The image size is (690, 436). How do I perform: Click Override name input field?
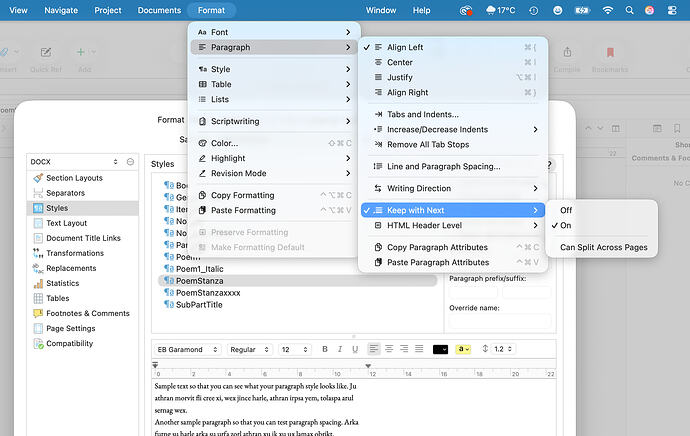(500, 321)
